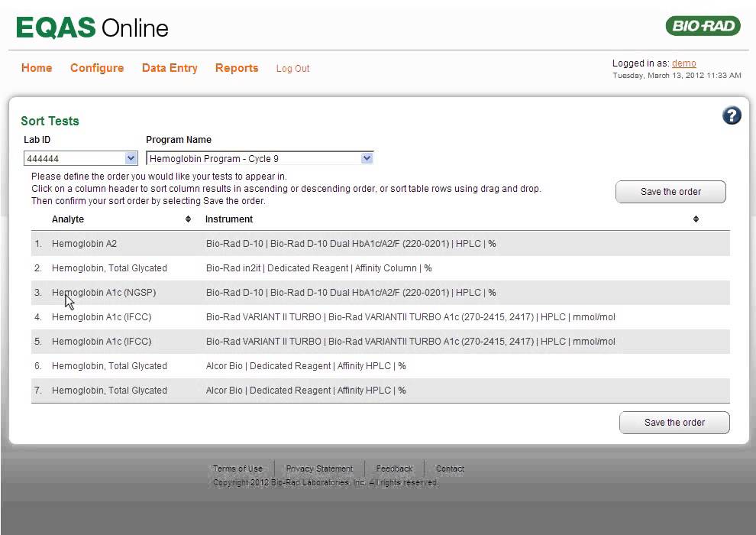The image size is (756, 535).
Task: Select row 1 Hemoglobin A2
Action: point(380,244)
